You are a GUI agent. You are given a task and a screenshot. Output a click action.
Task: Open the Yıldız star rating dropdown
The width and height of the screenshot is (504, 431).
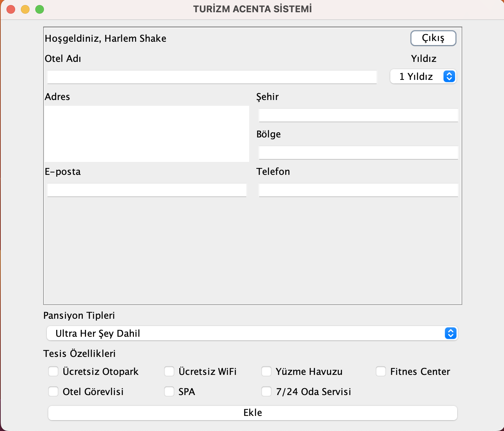(423, 77)
